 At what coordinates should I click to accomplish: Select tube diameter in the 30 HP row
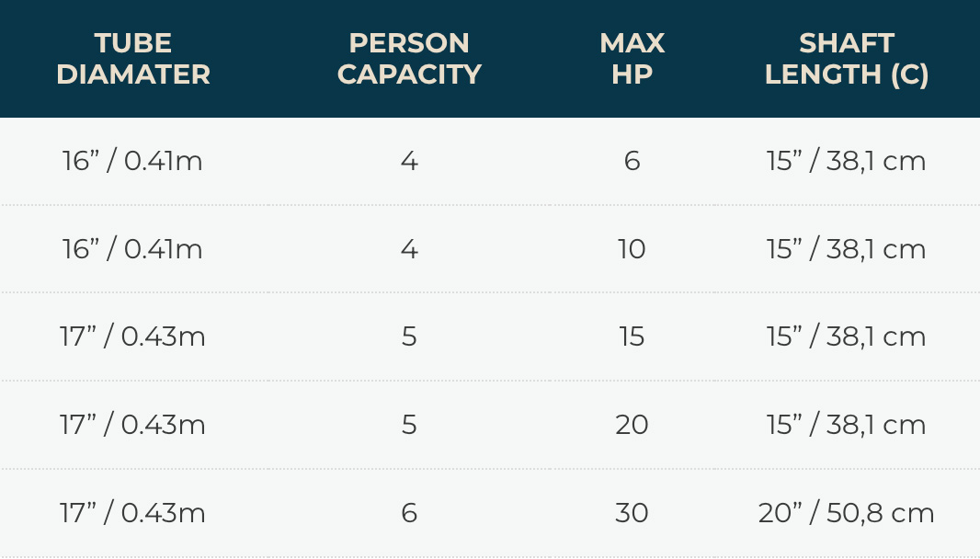pos(132,512)
